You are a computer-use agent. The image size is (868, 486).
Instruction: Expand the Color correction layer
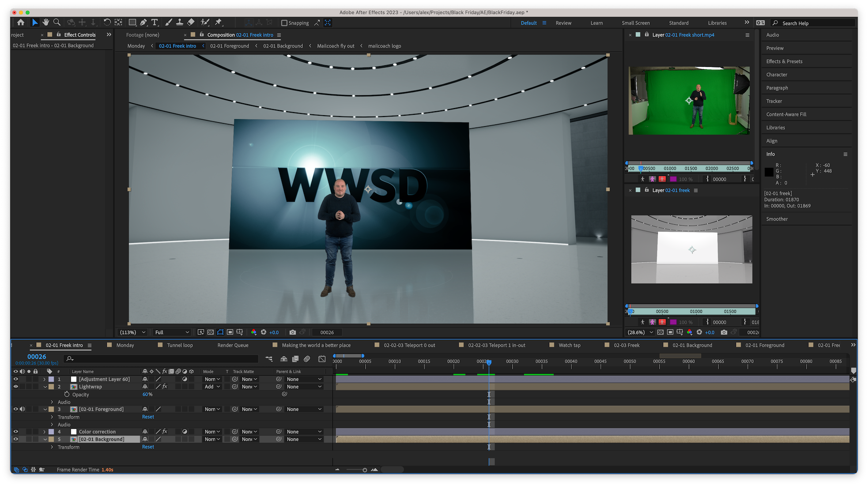coord(45,432)
